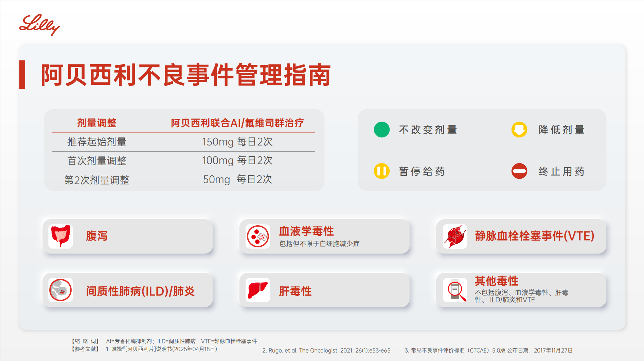This screenshot has height=361, width=644.
Task: Click the 阿贝西利联合AI/氟维司群治疗 column header
Action: (238, 123)
